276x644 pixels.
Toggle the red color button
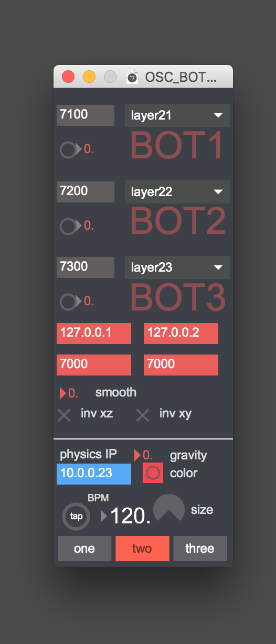pos(153,473)
